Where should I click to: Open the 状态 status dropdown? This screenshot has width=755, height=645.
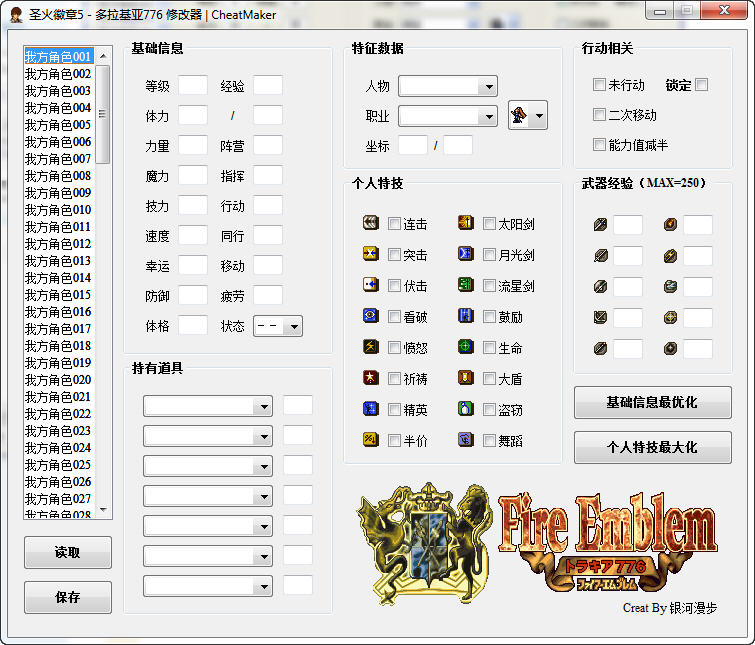pos(278,327)
